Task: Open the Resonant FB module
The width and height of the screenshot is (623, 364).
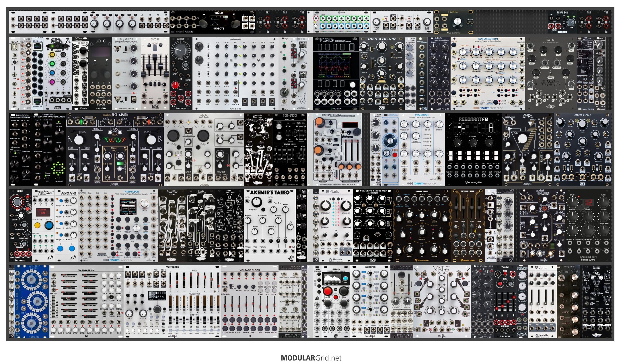Action: click(x=474, y=150)
